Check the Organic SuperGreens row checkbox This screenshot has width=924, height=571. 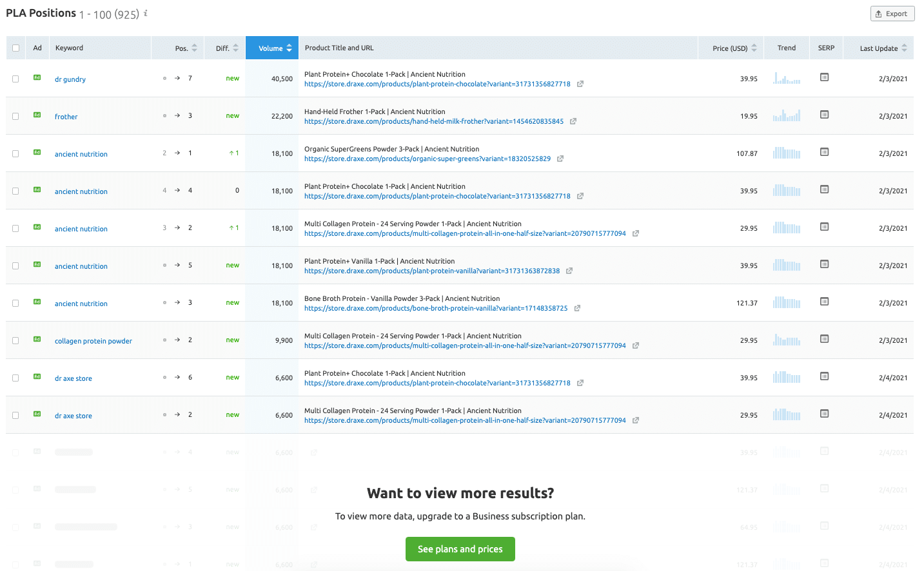click(x=15, y=153)
